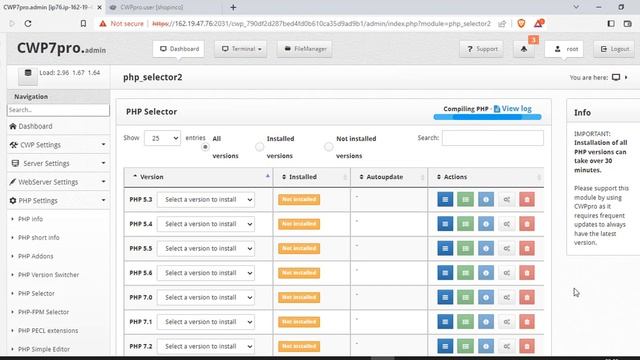The height and width of the screenshot is (360, 640).
Task: Open PHP 7.1 version install dropdown
Action: pyautogui.click(x=206, y=322)
